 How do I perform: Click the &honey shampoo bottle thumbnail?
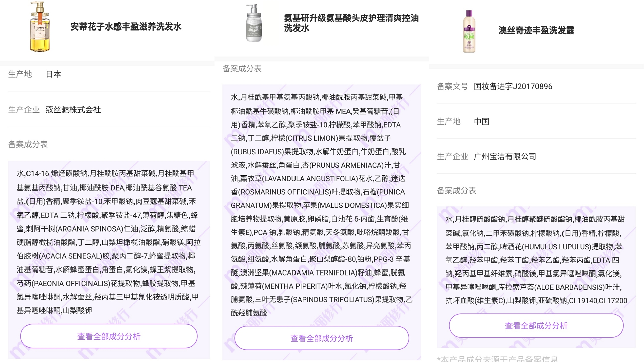click(x=40, y=27)
